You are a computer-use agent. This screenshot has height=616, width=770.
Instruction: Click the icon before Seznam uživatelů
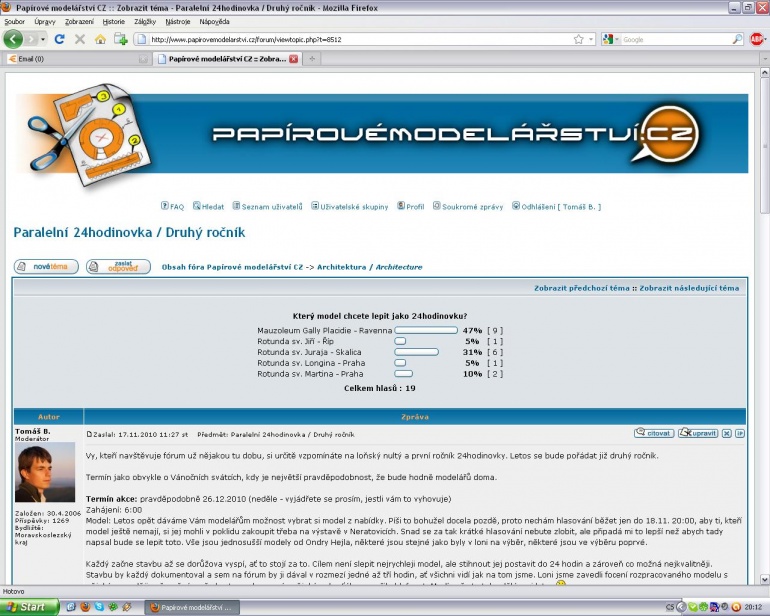click(236, 206)
